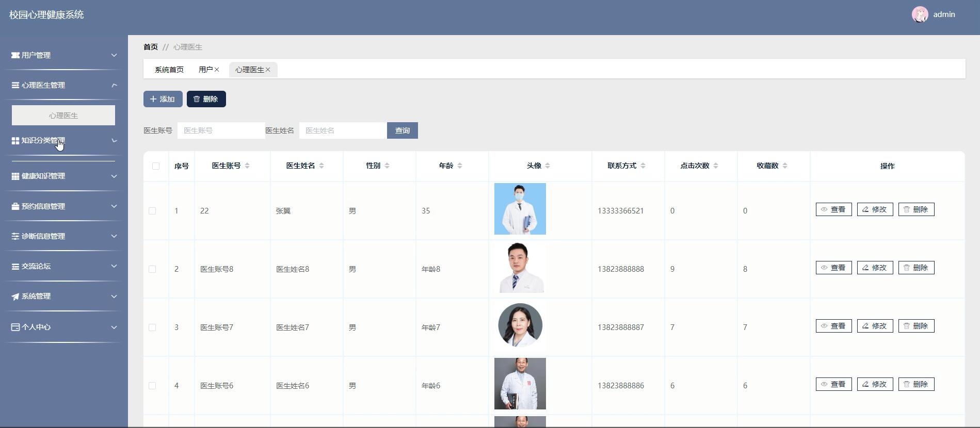Expand the 预约信息管理 menu chevron
Image resolution: width=980 pixels, height=428 pixels.
tap(114, 206)
